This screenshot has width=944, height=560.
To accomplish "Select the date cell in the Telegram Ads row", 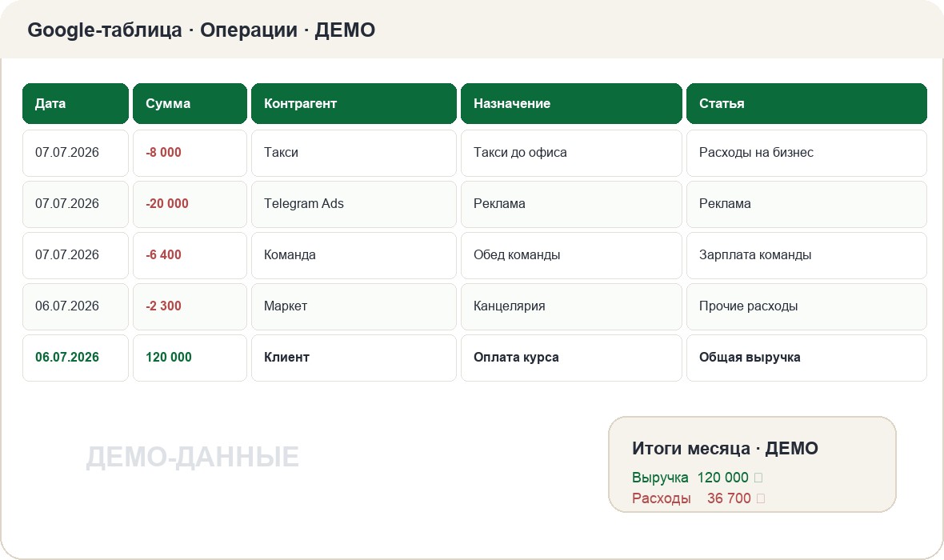I will (75, 204).
